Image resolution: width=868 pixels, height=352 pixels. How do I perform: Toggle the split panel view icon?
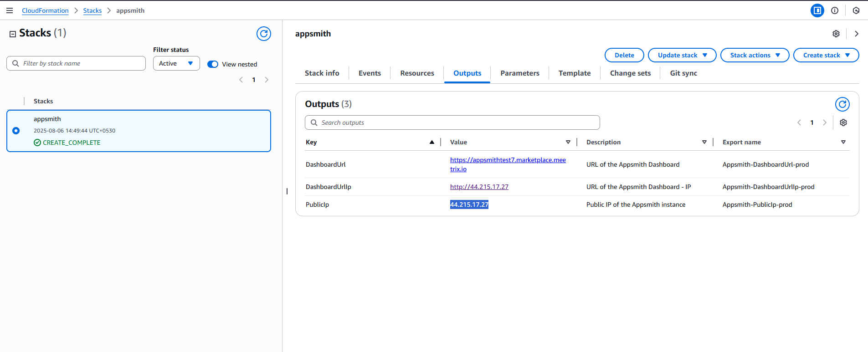tap(817, 10)
